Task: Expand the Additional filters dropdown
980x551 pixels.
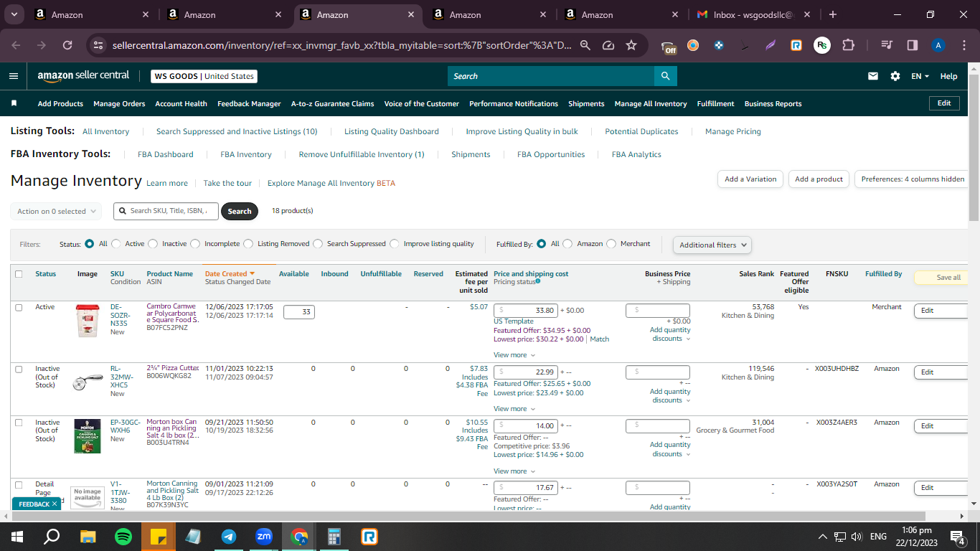Action: (712, 245)
